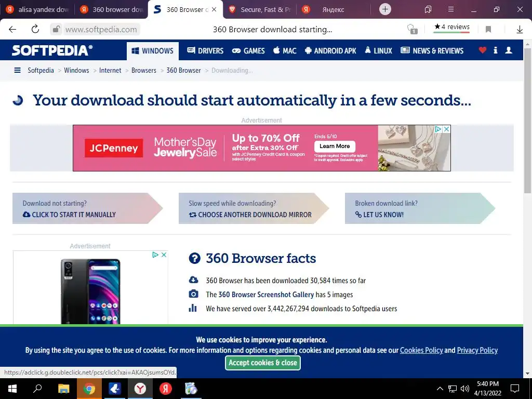Reload the Softpedia page
The image size is (532, 399).
pyautogui.click(x=35, y=29)
